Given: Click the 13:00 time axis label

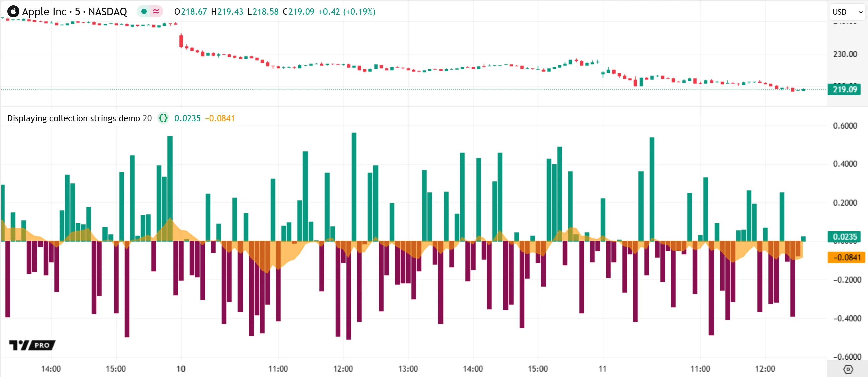Looking at the screenshot, I should coord(408,369).
